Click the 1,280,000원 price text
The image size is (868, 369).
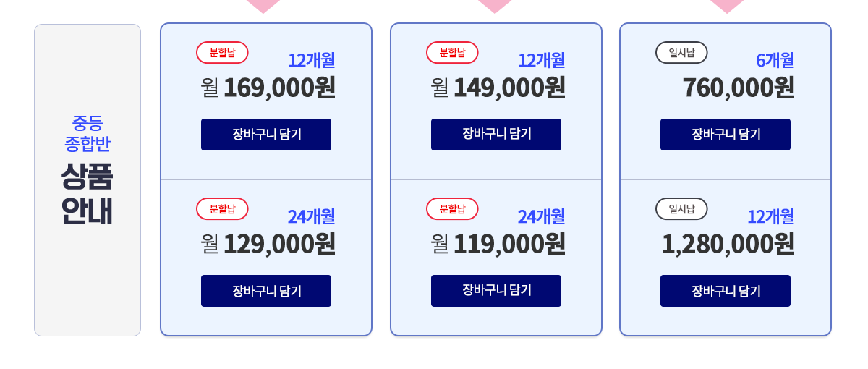(x=728, y=244)
